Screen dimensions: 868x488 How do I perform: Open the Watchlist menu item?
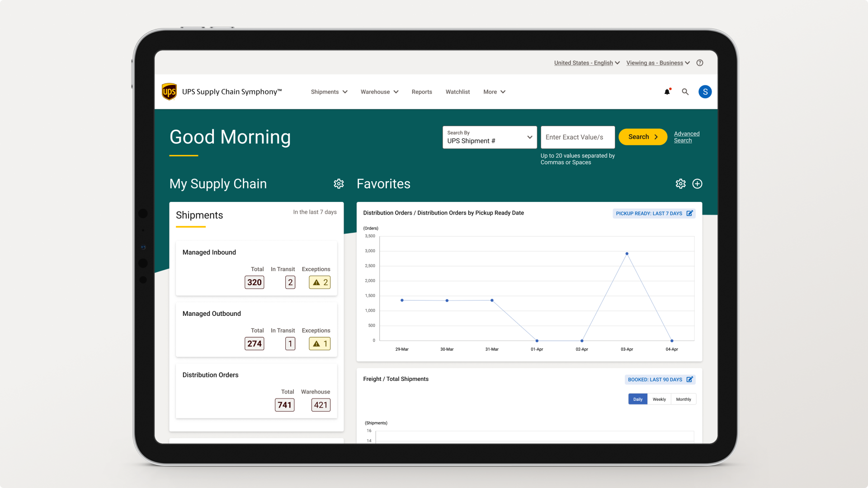tap(457, 92)
